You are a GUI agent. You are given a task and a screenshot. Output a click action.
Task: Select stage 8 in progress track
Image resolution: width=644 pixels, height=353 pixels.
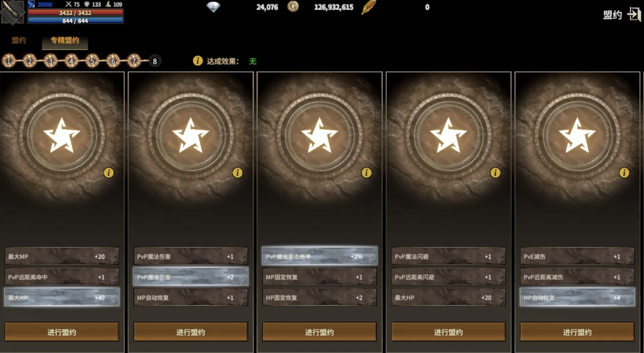pos(155,61)
